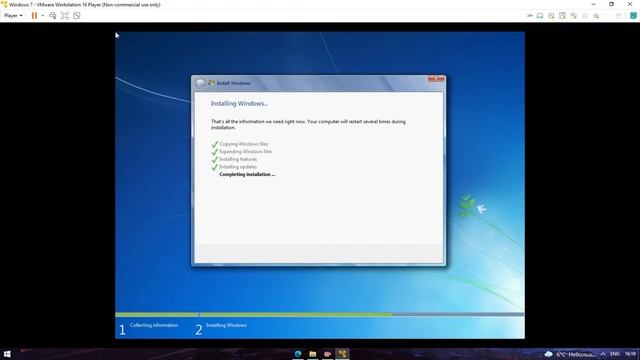Image resolution: width=640 pixels, height=360 pixels.
Task: Click the 'Installing features' step
Action: 238,159
